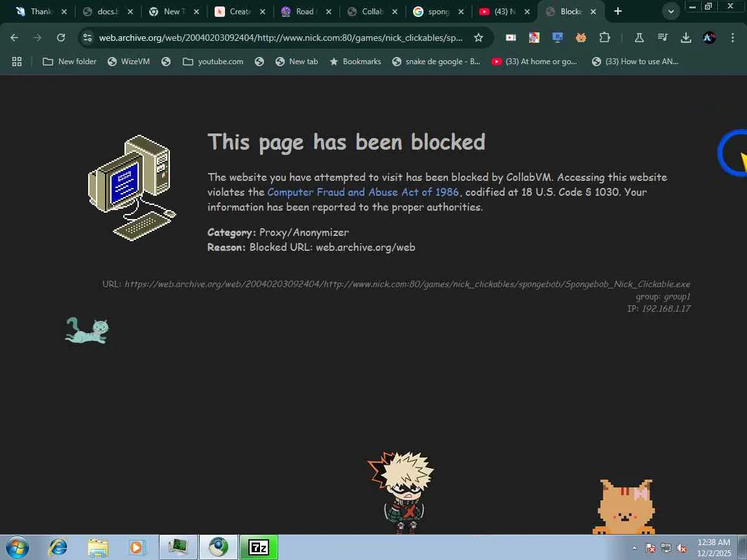Click the red video extension icon
747x560 pixels.
pos(511,38)
